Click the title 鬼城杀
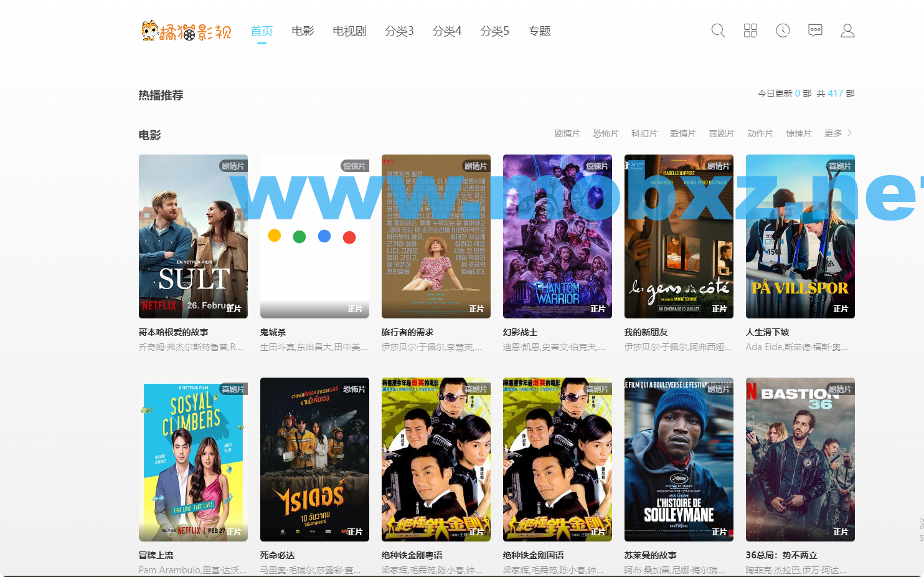 [x=273, y=332]
